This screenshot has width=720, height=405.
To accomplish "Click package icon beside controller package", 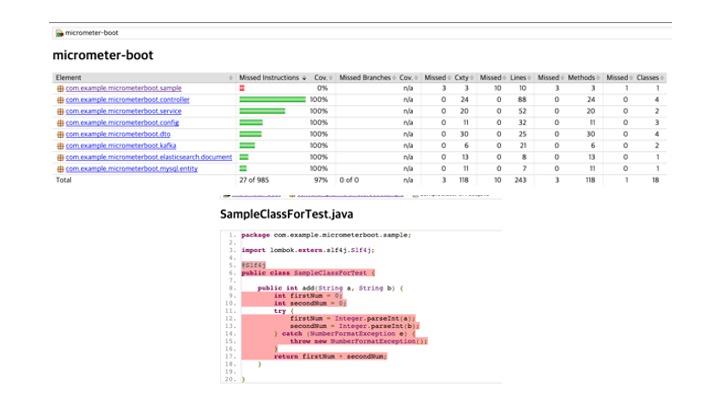I will pos(60,100).
